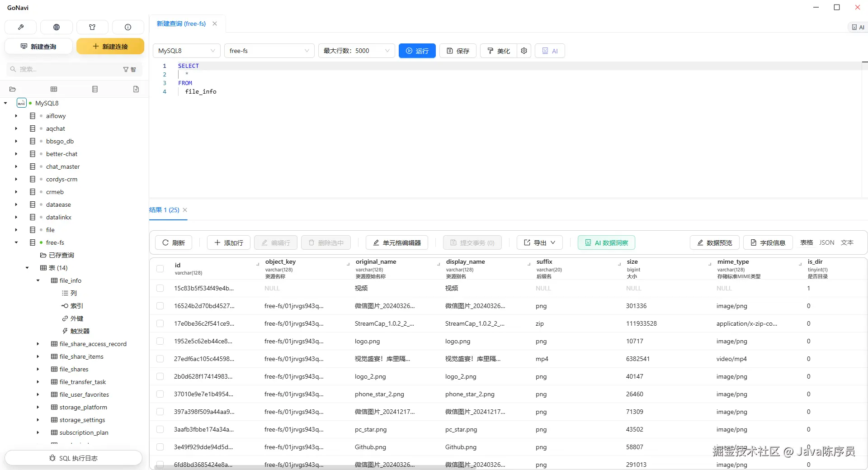Click the storage_platform table icon

[54, 407]
